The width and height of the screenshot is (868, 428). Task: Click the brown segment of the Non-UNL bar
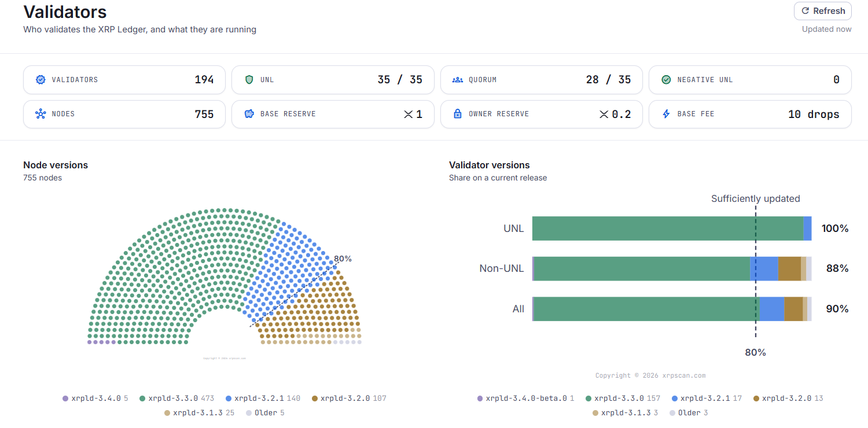pos(789,269)
